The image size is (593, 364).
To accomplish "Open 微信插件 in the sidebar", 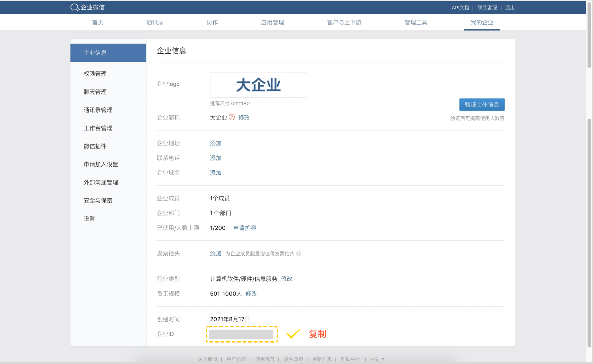I will 95,146.
